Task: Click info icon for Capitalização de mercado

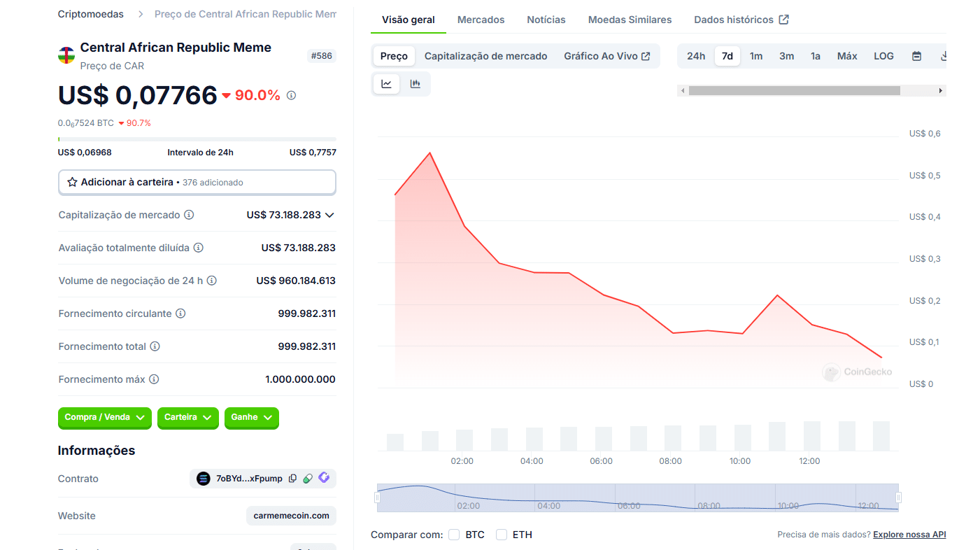Action: 189,215
